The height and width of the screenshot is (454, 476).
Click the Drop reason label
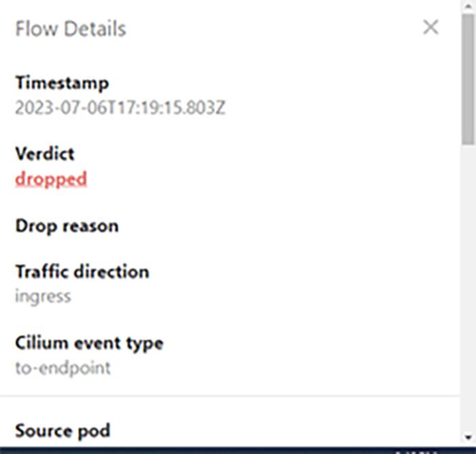tap(67, 226)
